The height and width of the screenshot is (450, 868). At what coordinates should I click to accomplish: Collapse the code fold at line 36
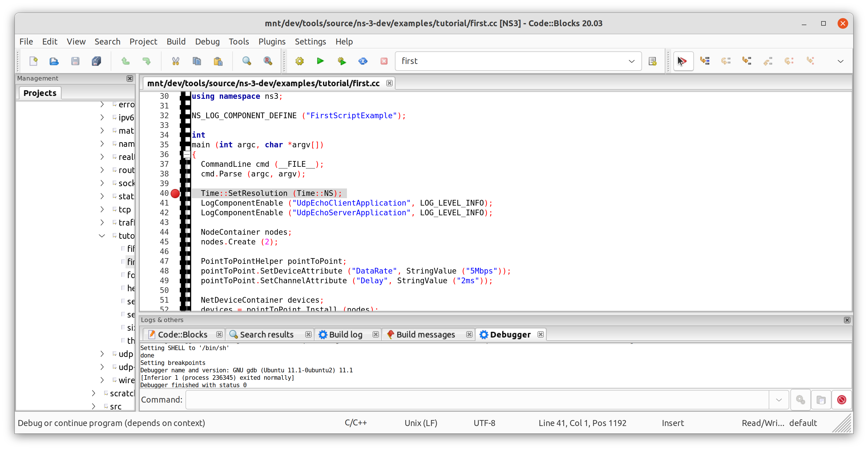click(187, 154)
